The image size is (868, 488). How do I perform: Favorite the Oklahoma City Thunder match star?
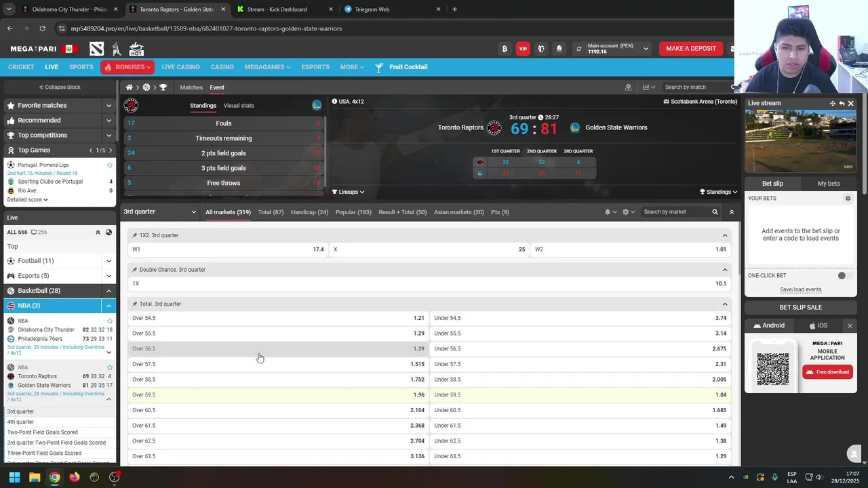tap(110, 321)
